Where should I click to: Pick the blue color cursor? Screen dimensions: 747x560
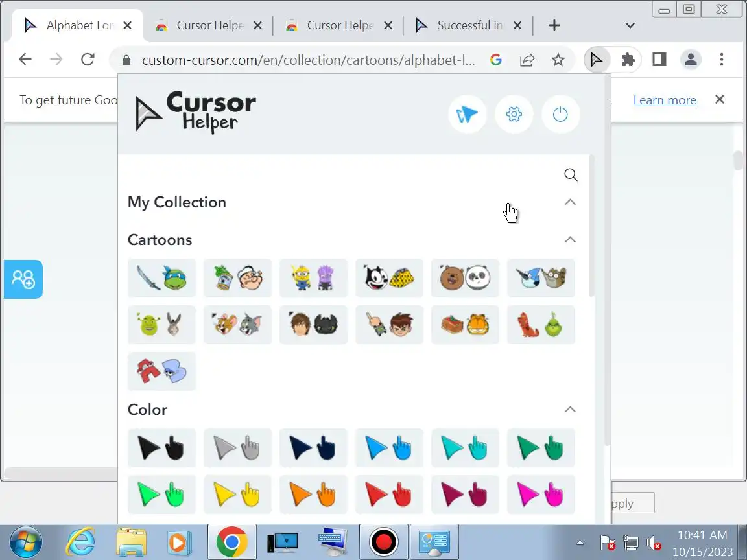coord(389,448)
